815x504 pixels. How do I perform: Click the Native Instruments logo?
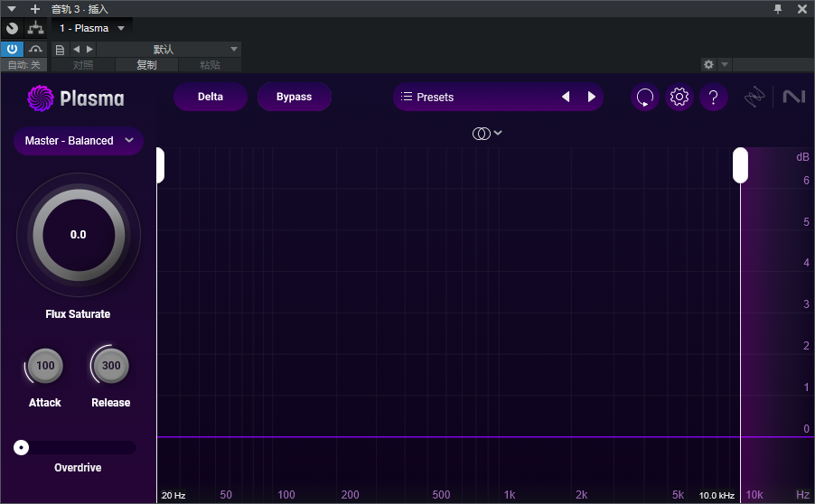(x=793, y=97)
